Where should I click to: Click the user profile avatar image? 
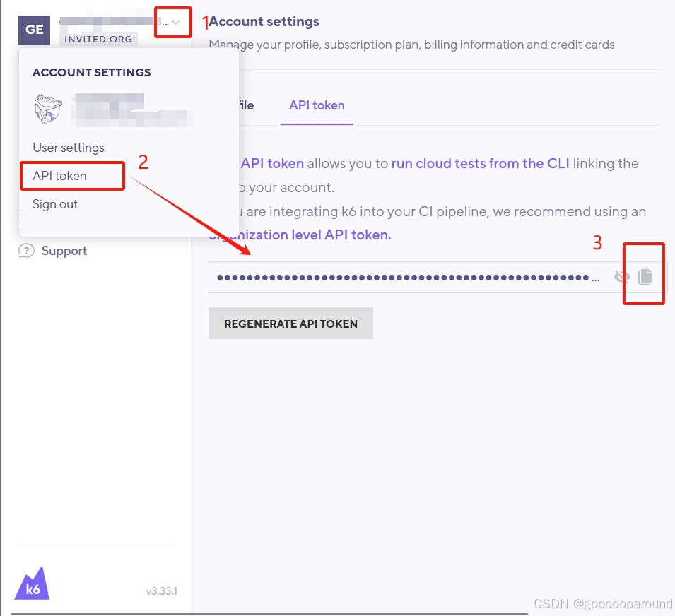(48, 109)
